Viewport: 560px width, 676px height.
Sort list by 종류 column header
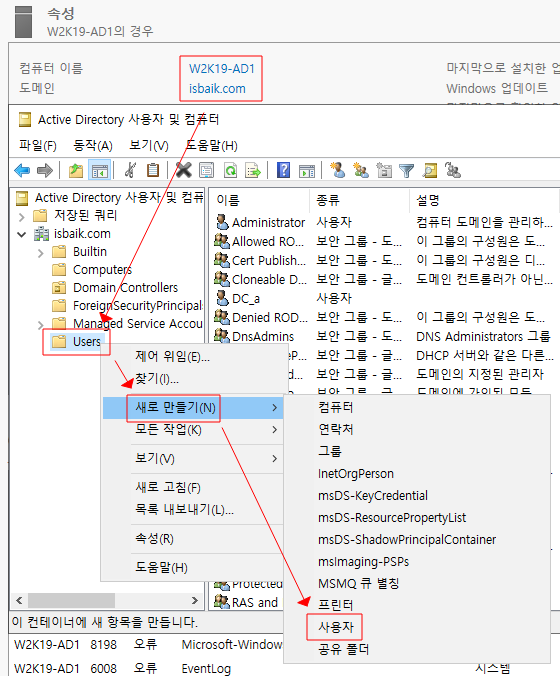(328, 200)
